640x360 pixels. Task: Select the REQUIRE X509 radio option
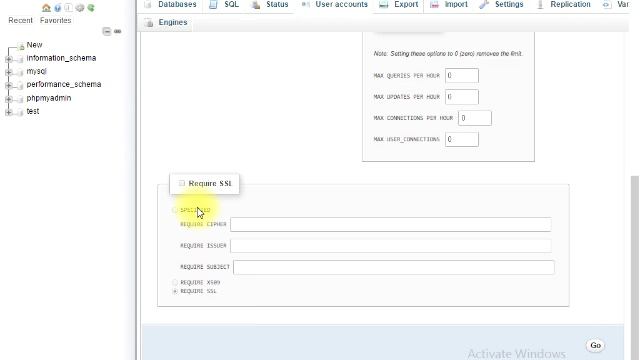(x=175, y=282)
